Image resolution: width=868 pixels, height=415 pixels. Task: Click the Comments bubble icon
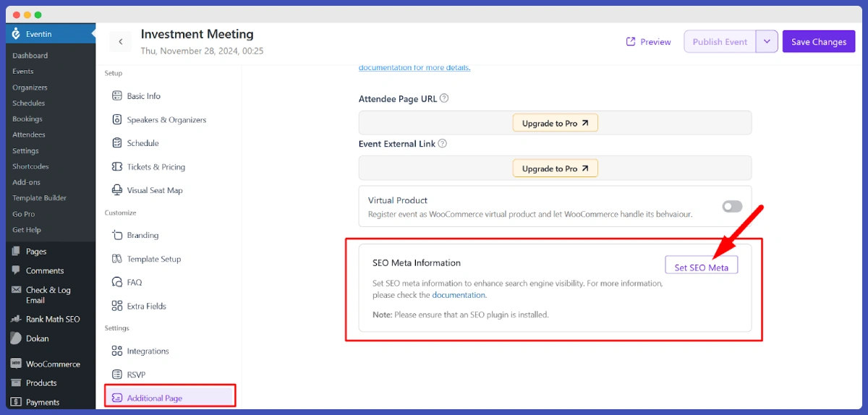pos(16,270)
